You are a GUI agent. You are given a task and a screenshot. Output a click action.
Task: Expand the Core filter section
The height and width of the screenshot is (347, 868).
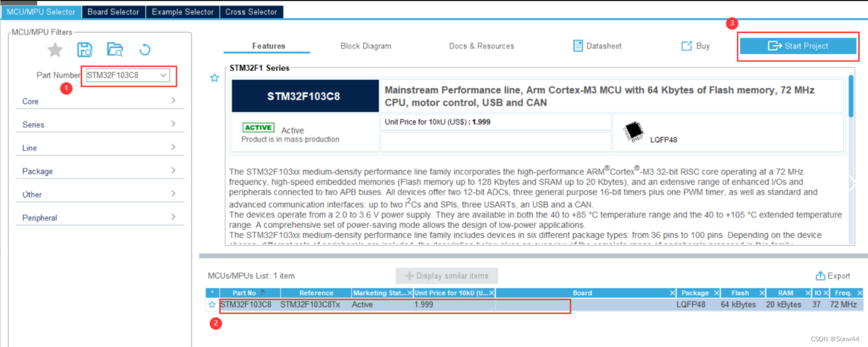click(x=99, y=101)
